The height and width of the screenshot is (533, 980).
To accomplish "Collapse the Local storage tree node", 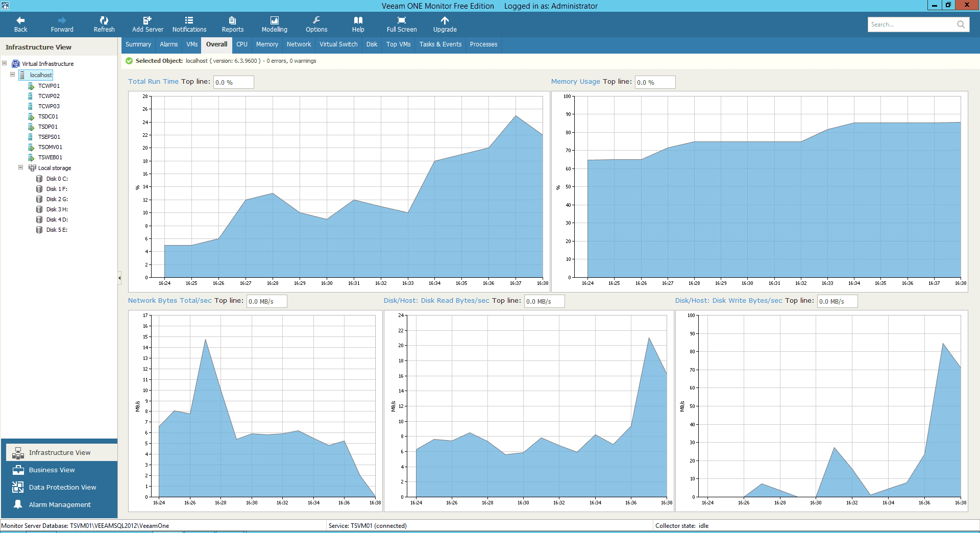I will pyautogui.click(x=21, y=167).
